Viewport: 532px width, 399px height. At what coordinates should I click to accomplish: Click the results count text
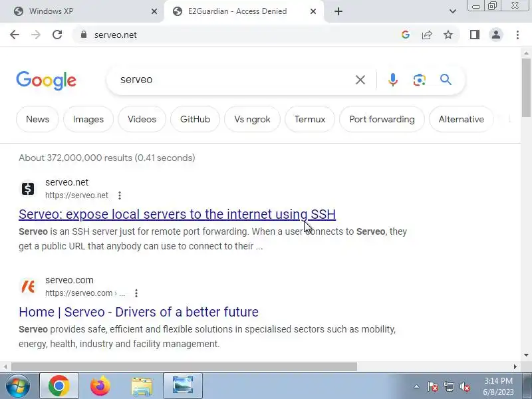point(107,158)
